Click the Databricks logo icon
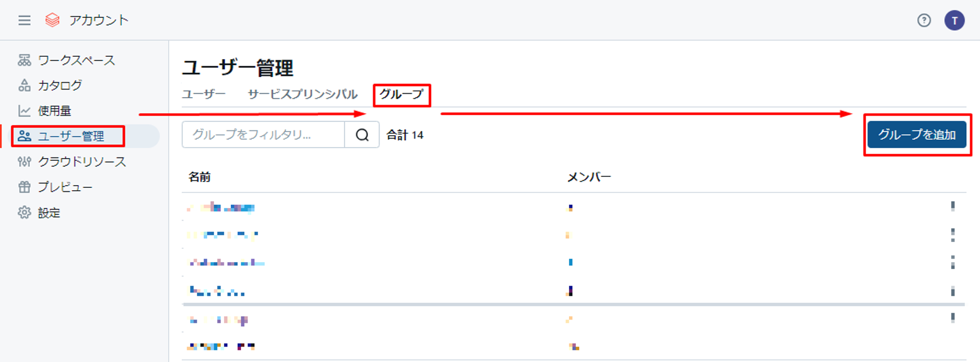Viewport: 980px width, 362px height. [x=52, y=21]
